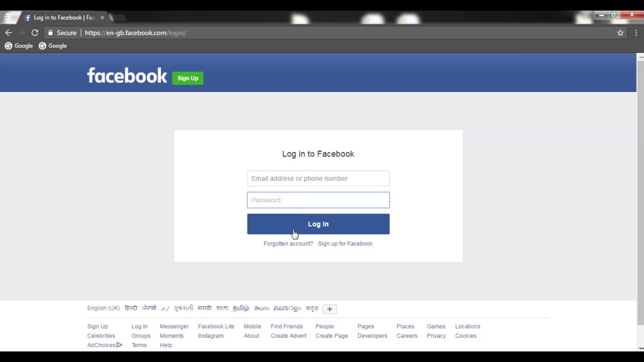The width and height of the screenshot is (644, 362).
Task: Open footer Sign Up link
Action: coord(98,326)
